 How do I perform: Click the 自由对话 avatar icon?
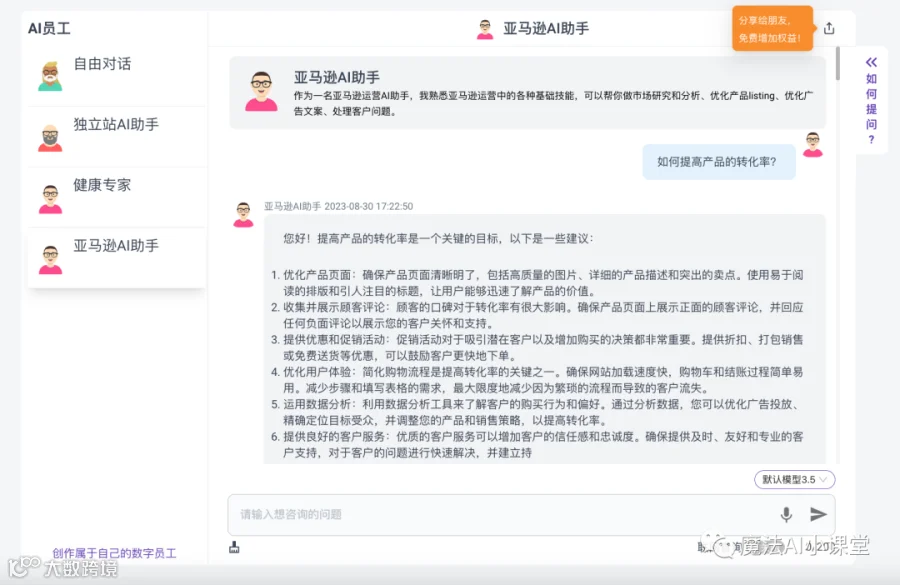(x=51, y=76)
